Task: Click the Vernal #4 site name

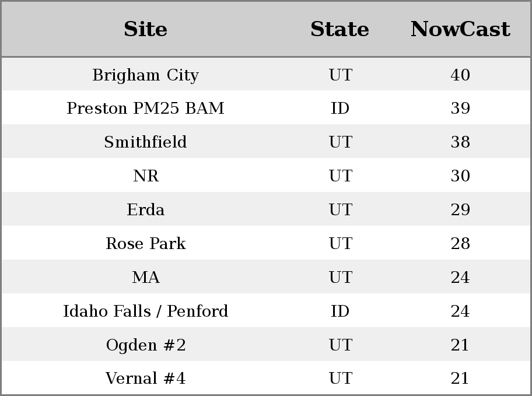Action: (x=145, y=379)
